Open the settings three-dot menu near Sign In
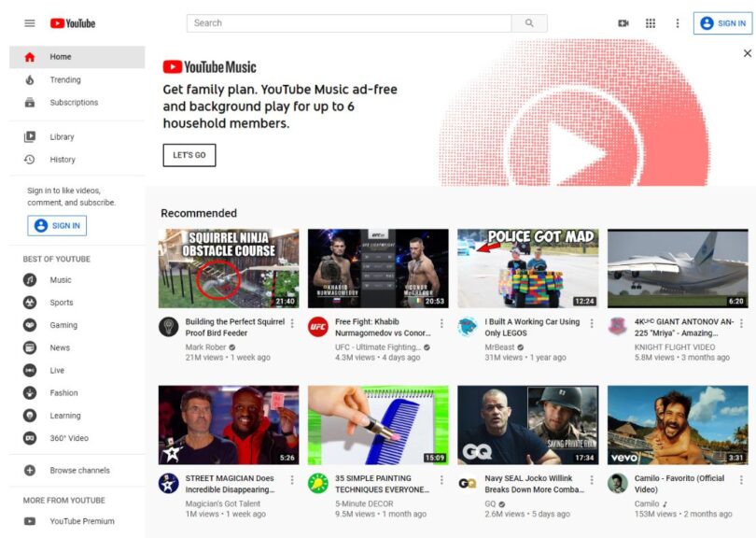Viewport: 756px width, 538px height. (678, 21)
